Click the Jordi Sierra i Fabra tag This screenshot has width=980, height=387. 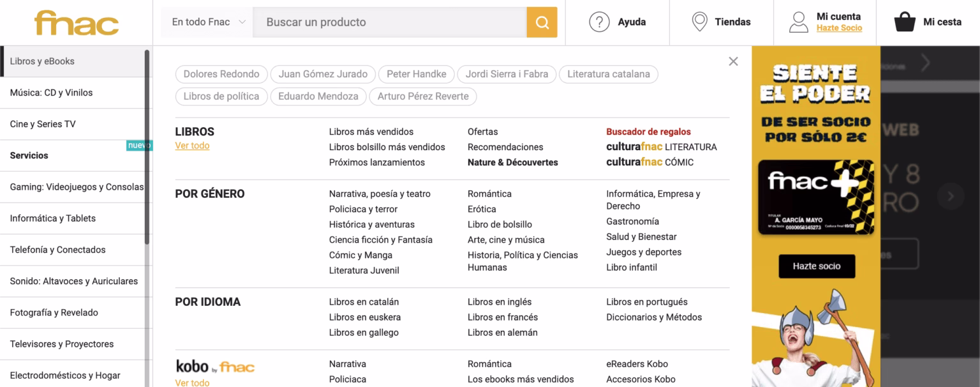point(507,74)
